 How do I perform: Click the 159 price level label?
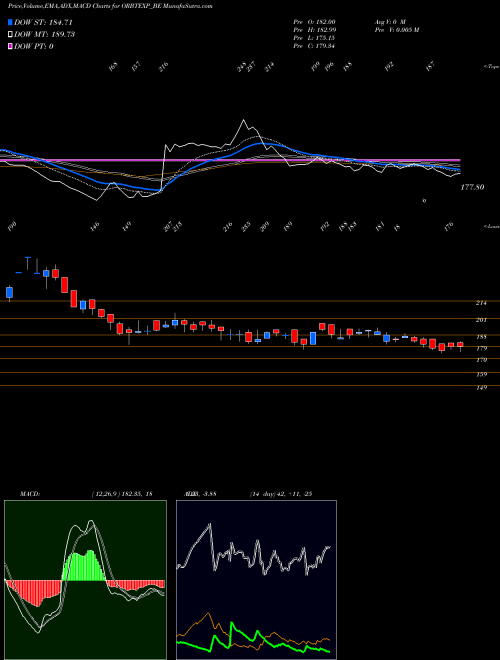[481, 374]
